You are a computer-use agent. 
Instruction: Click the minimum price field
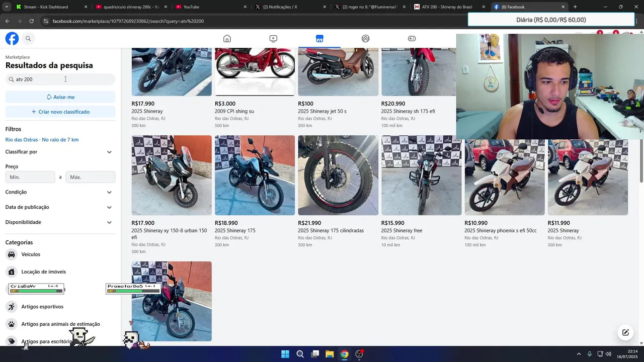[30, 177]
